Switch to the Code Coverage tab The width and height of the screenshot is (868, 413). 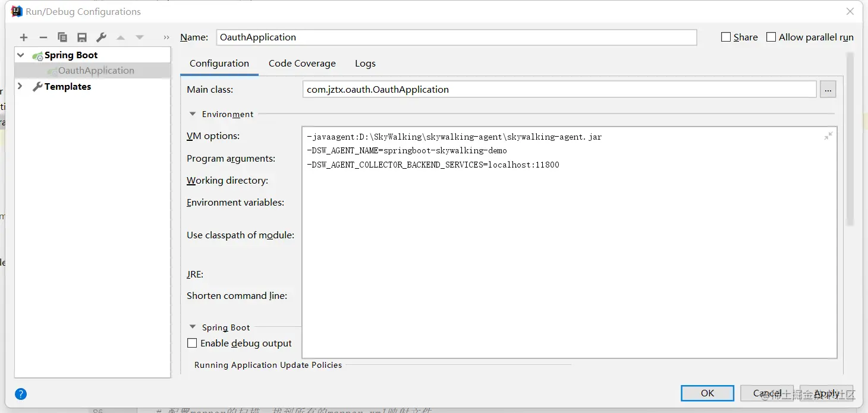coord(302,64)
